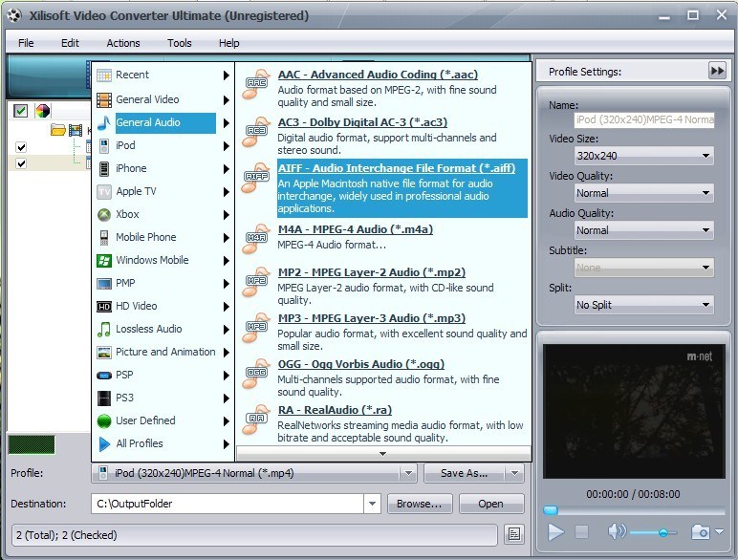Click the HD Video icon

pyautogui.click(x=104, y=307)
